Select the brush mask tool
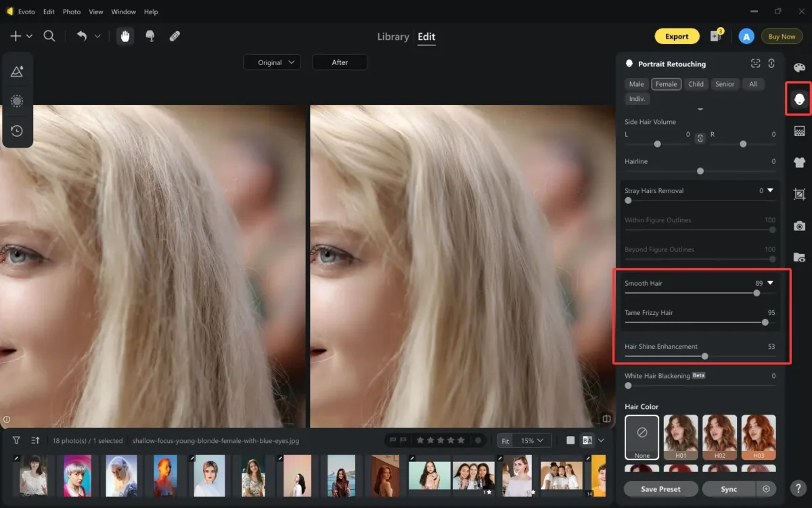812x508 pixels. click(x=150, y=37)
